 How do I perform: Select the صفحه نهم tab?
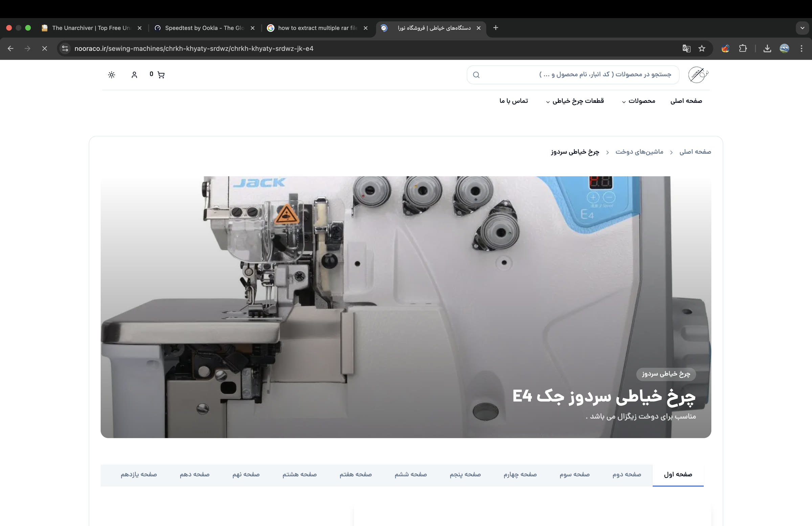[246, 475]
